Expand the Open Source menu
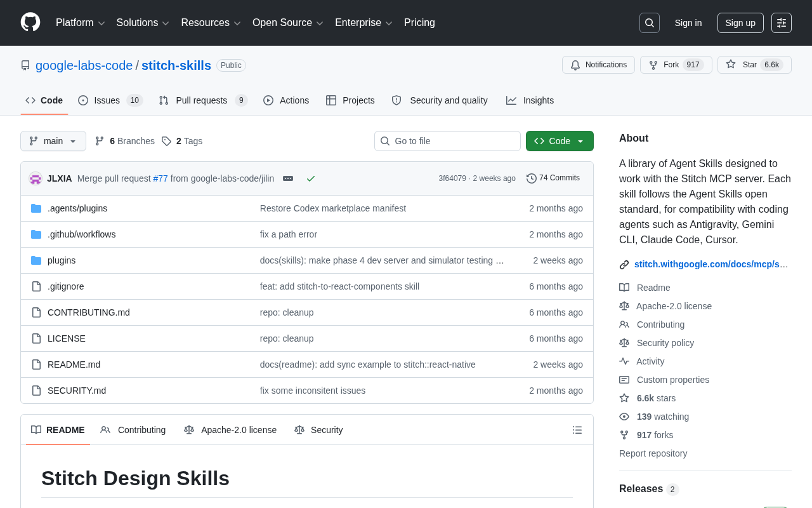 tap(288, 23)
